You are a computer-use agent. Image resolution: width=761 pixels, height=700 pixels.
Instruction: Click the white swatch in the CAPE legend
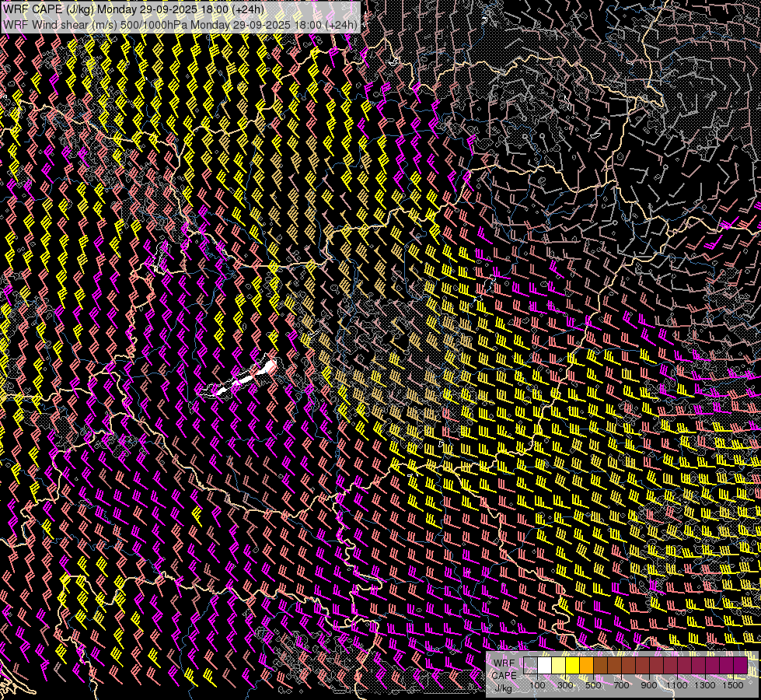click(x=544, y=666)
